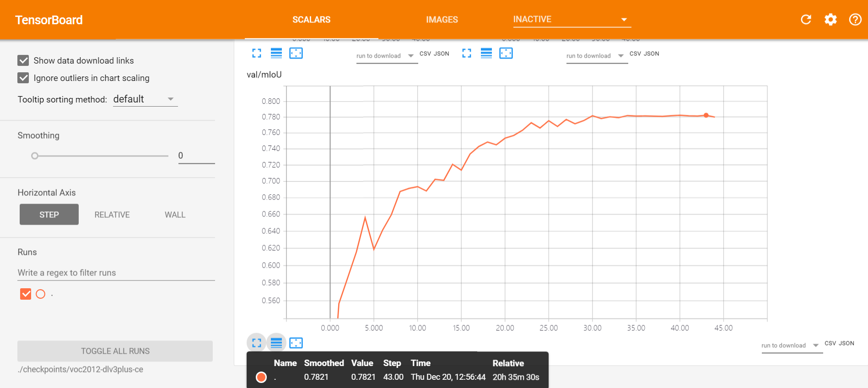Open the settings gear in header

(830, 20)
